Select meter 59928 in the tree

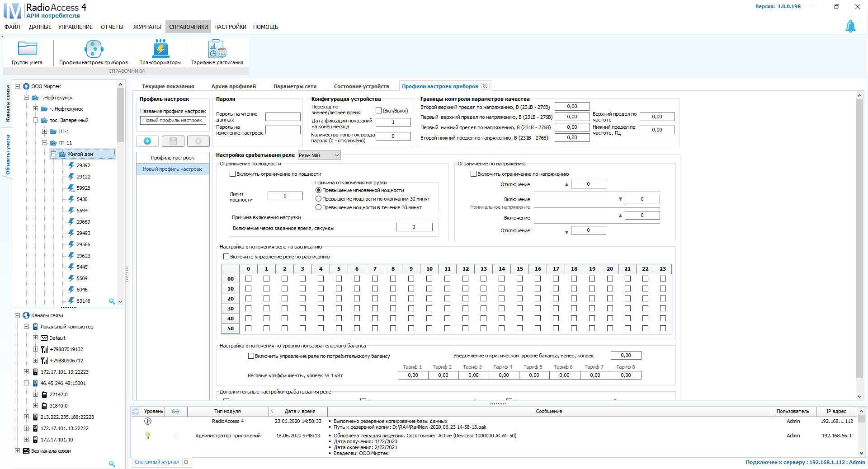click(x=83, y=188)
